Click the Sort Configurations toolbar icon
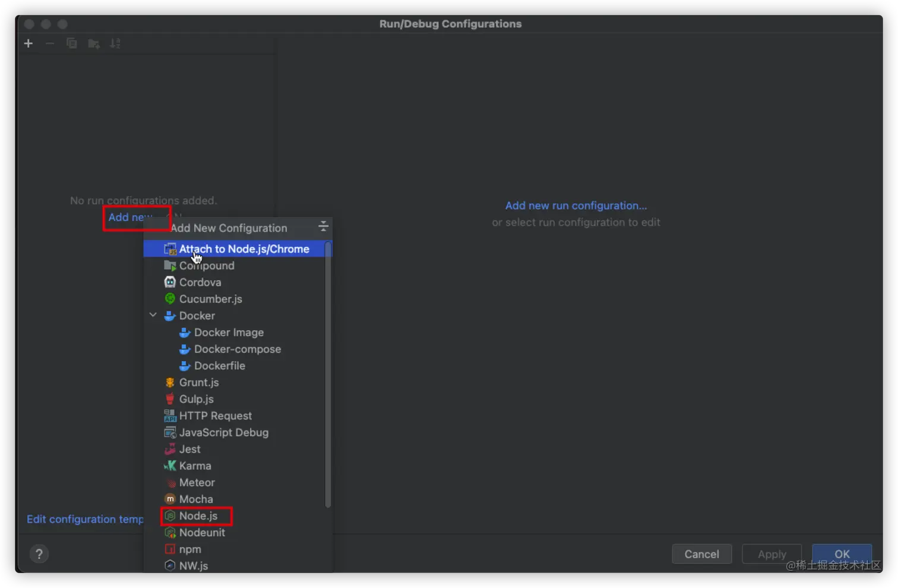Viewport: 898px width, 588px height. point(115,43)
